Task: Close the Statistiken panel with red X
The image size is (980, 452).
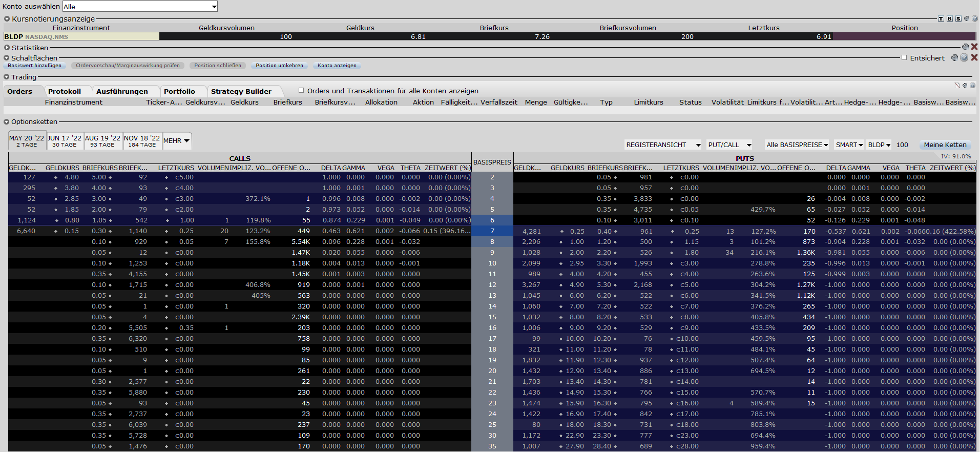Action: click(974, 47)
